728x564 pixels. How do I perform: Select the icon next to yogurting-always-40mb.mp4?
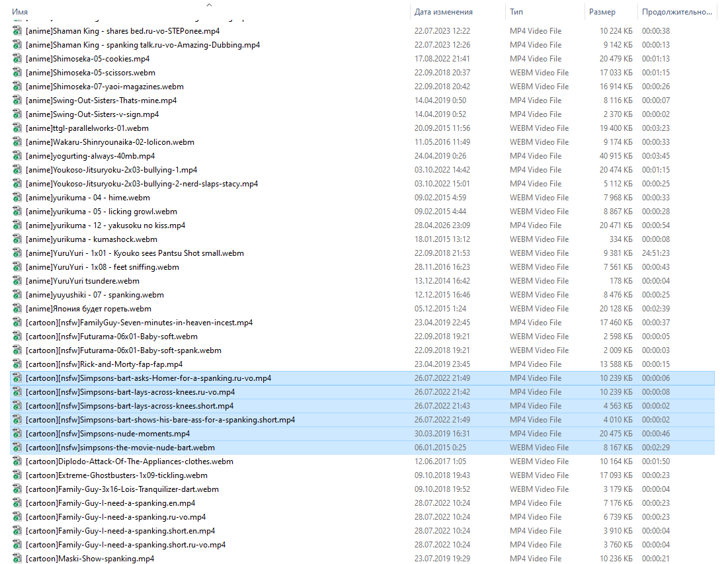(17, 156)
